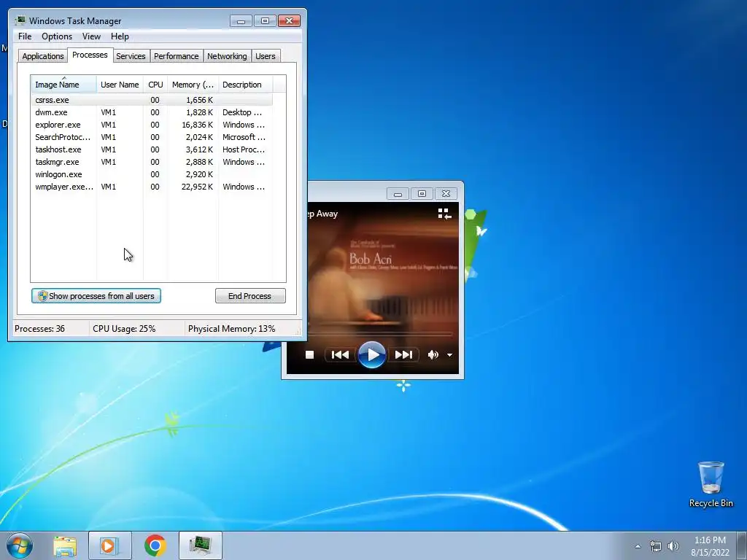Image resolution: width=747 pixels, height=560 pixels.
Task: Switch to the Services tab
Action: click(131, 56)
